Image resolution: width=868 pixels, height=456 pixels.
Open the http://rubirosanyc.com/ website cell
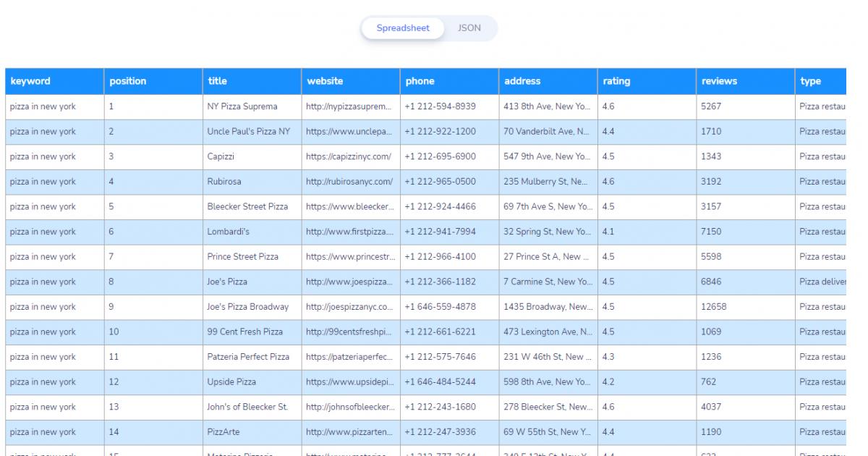tap(351, 182)
